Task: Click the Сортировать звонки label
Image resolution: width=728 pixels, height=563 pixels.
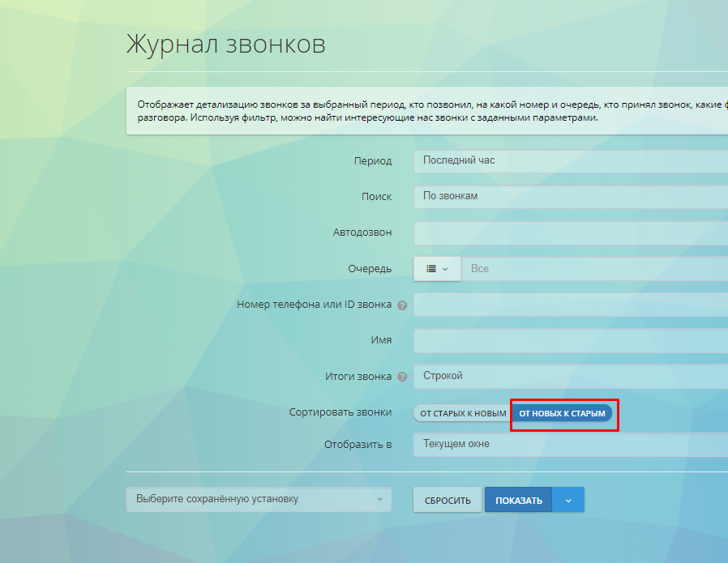Action: point(340,413)
